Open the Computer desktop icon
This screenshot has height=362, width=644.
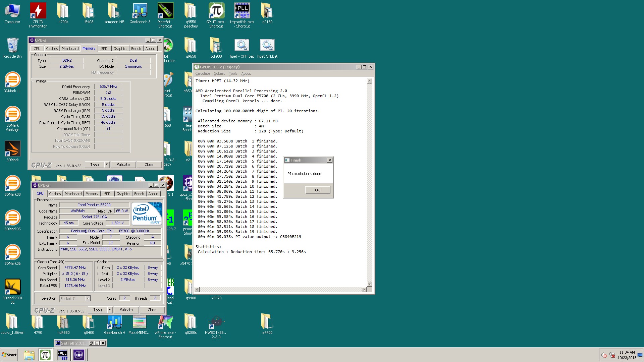pyautogui.click(x=12, y=13)
